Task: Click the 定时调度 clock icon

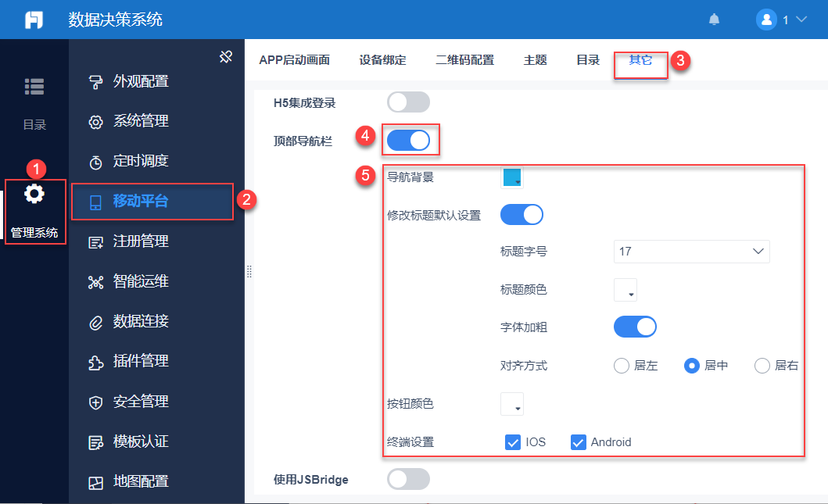Action: pos(95,162)
